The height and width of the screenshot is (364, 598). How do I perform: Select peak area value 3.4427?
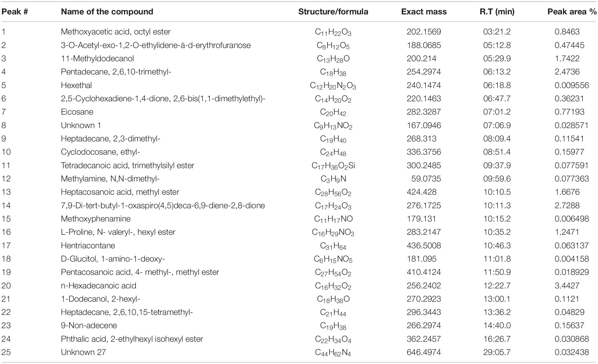tap(567, 286)
